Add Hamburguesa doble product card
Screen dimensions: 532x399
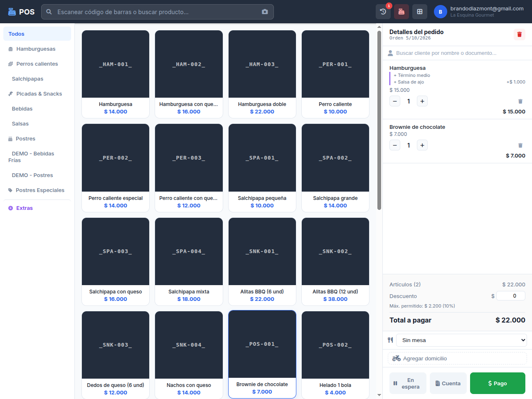(x=262, y=74)
